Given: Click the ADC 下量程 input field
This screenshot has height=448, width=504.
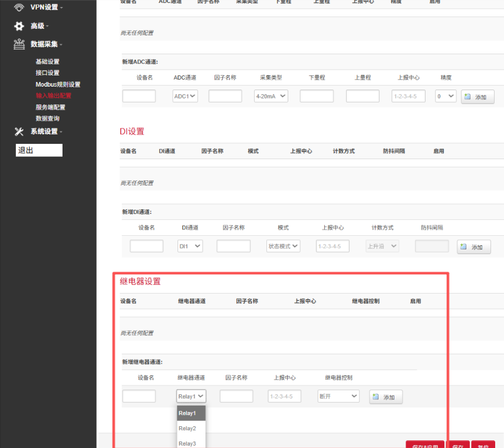Looking at the screenshot, I should coord(317,96).
